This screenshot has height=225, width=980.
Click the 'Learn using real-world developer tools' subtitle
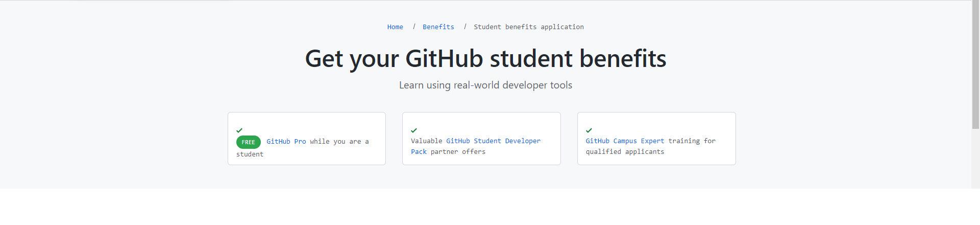(485, 85)
